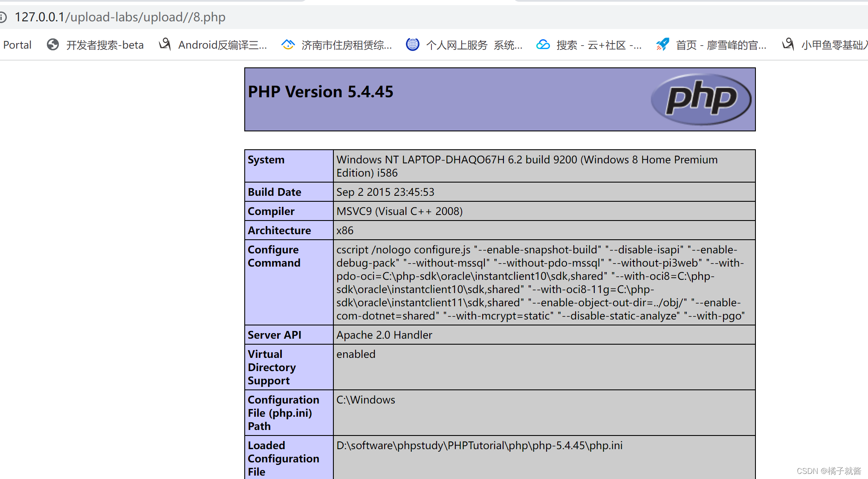
Task: Click the 个人网上服务 系统... bookmark icon
Action: pos(412,44)
